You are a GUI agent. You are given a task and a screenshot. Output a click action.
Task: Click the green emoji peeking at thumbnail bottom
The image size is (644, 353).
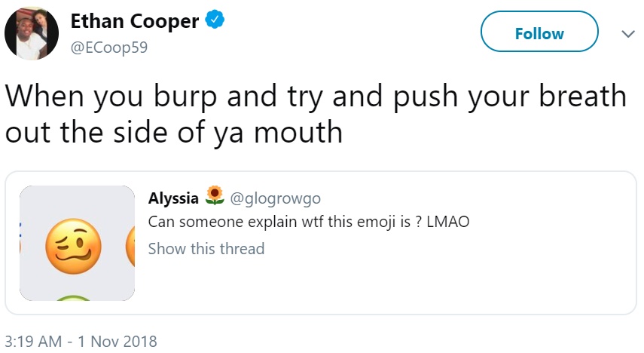coord(73,297)
